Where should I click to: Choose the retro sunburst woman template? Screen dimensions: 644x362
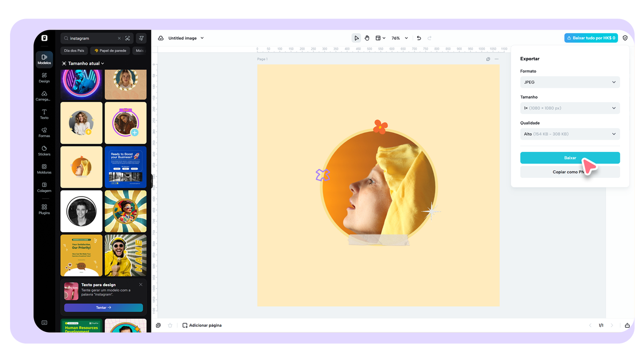tap(126, 211)
